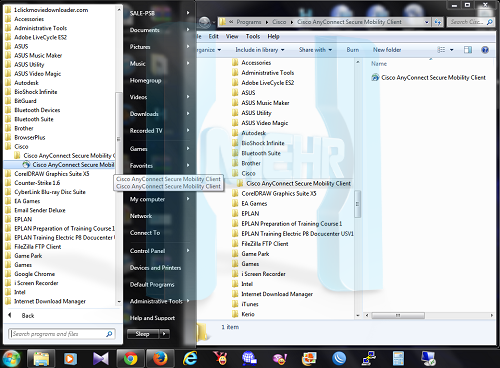Viewport: 500px width, 368px height.
Task: Click the Search programs and files box
Action: [x=62, y=334]
